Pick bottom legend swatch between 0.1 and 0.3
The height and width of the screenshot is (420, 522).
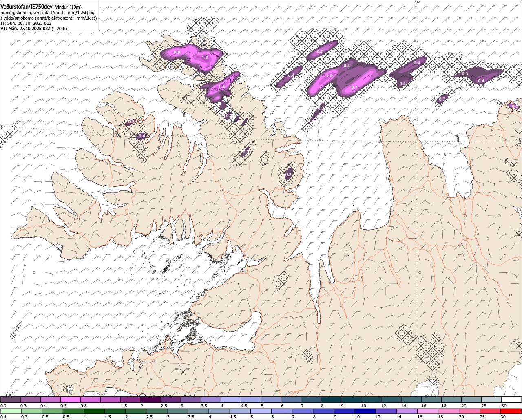[11, 411]
